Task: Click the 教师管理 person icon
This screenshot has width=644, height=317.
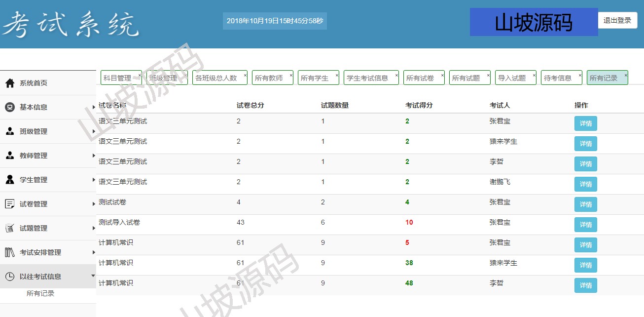Action: tap(9, 156)
